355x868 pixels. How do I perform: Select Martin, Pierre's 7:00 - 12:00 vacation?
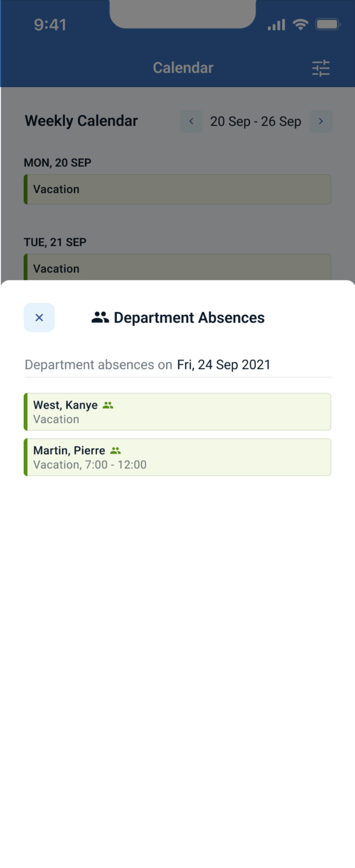point(177,457)
